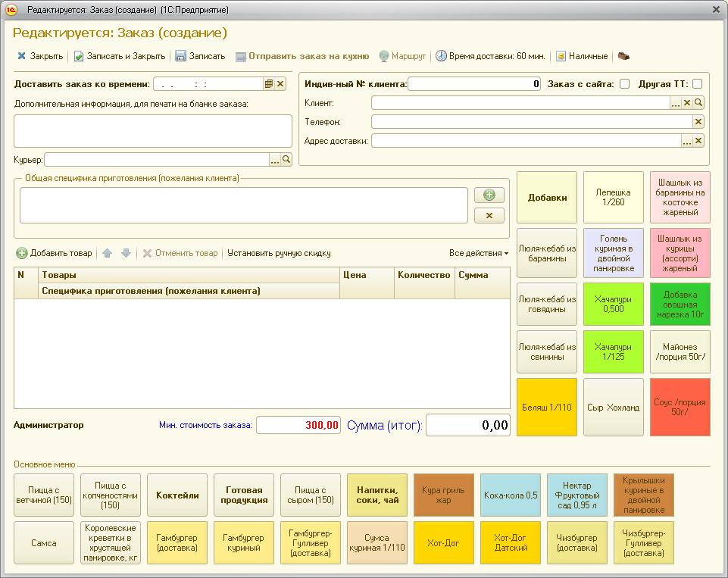Click magnifier icon next to Курьер field

[x=286, y=160]
